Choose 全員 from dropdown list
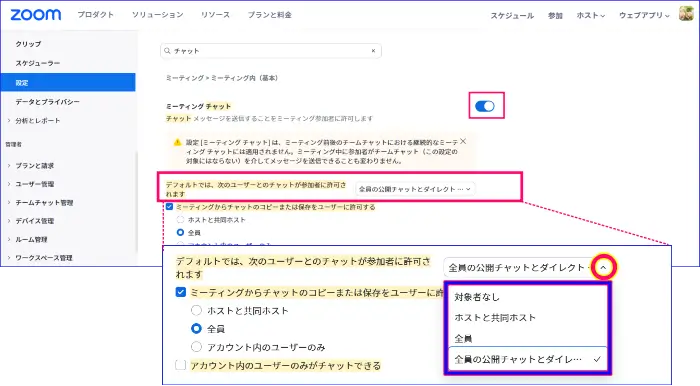 click(527, 338)
